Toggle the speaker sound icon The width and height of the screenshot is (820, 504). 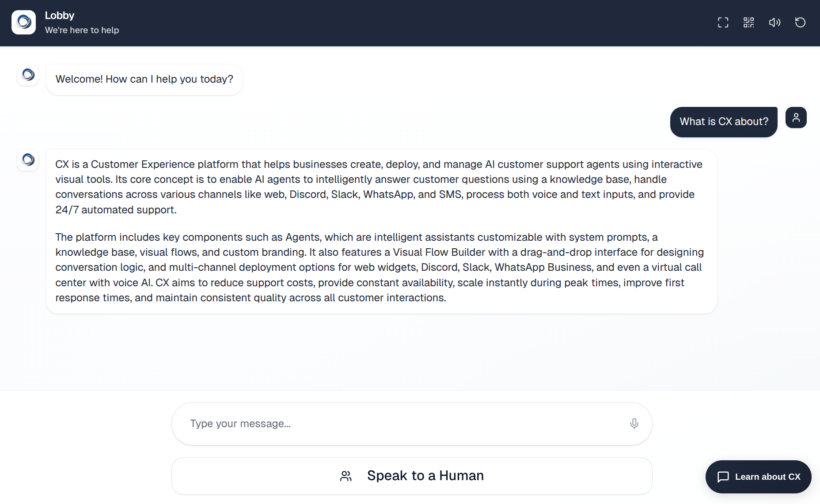point(774,23)
